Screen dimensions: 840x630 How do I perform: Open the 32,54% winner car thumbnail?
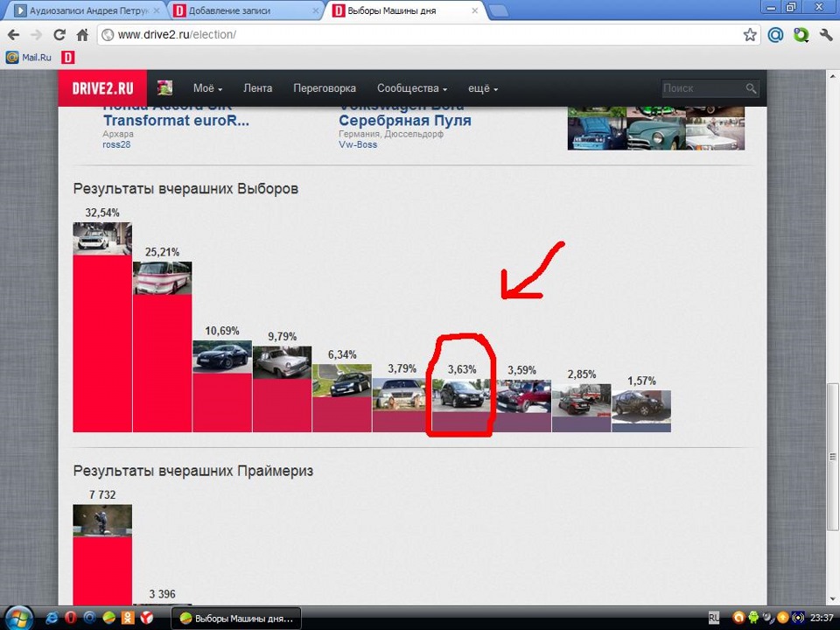coord(102,239)
